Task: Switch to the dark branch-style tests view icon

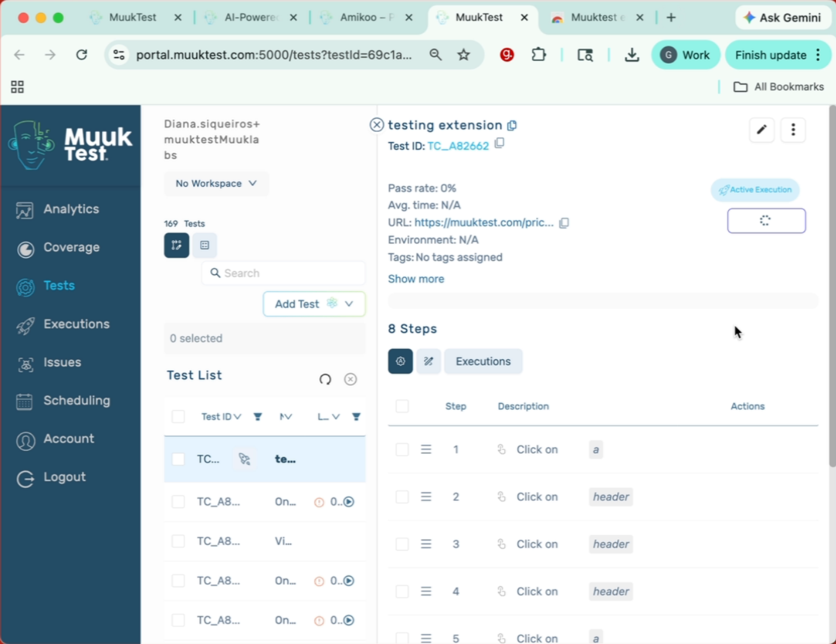Action: coord(177,245)
